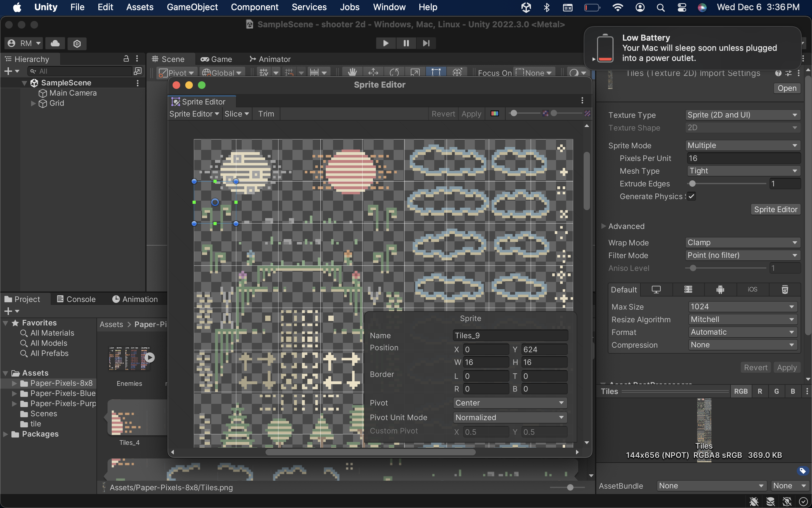The width and height of the screenshot is (812, 508).
Task: Open the Max Size dropdown
Action: coord(743,307)
